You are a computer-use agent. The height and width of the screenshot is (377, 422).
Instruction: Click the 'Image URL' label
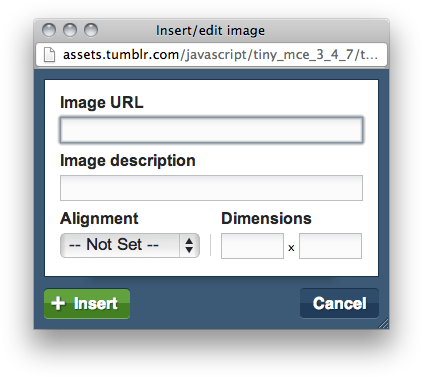point(102,102)
